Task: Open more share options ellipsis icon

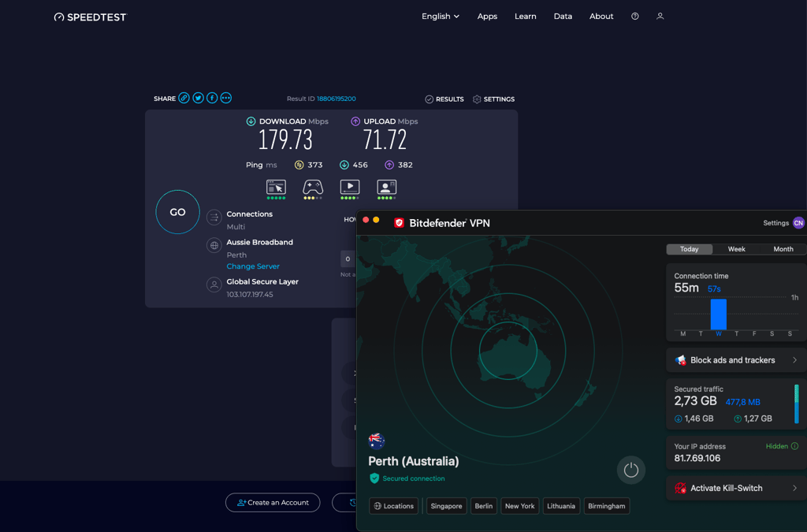Action: click(x=226, y=99)
